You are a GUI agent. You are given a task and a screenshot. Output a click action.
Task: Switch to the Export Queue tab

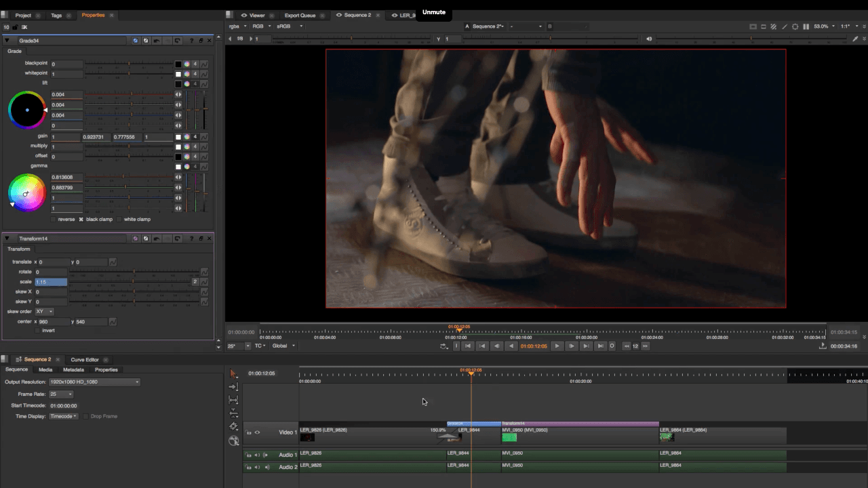coord(300,14)
